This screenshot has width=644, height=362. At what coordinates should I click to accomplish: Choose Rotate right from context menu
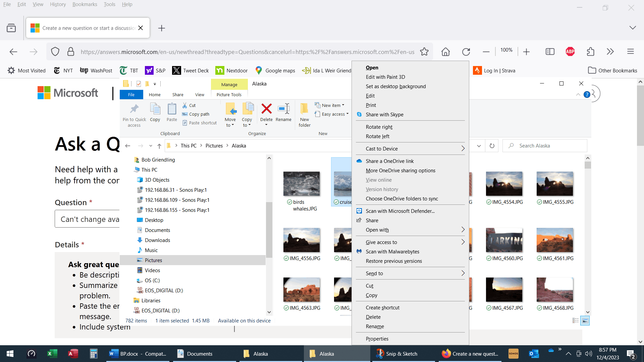pyautogui.click(x=379, y=127)
